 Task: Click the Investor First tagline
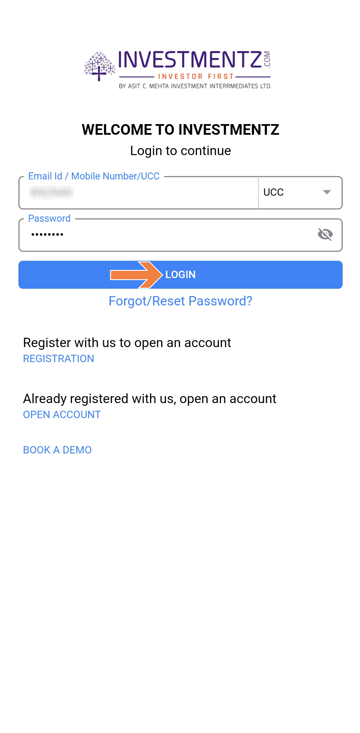click(195, 76)
